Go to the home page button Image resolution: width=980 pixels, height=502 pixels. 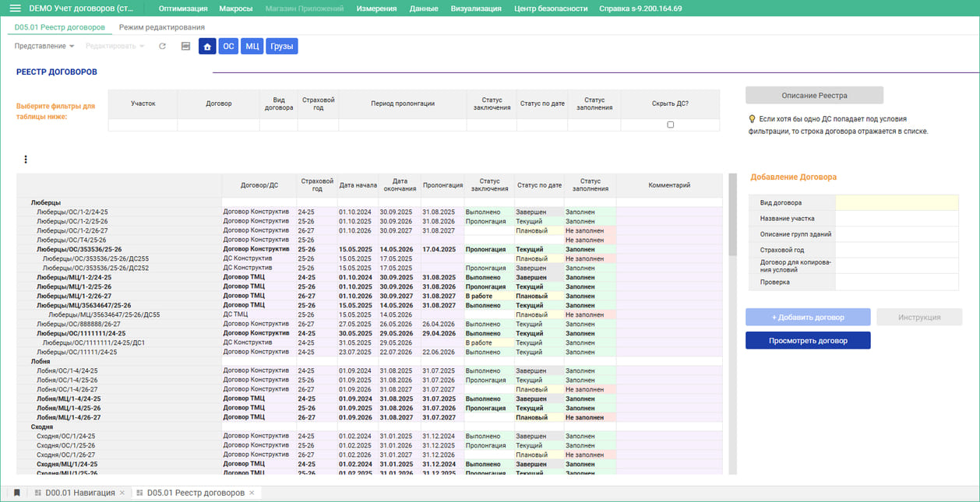click(207, 47)
